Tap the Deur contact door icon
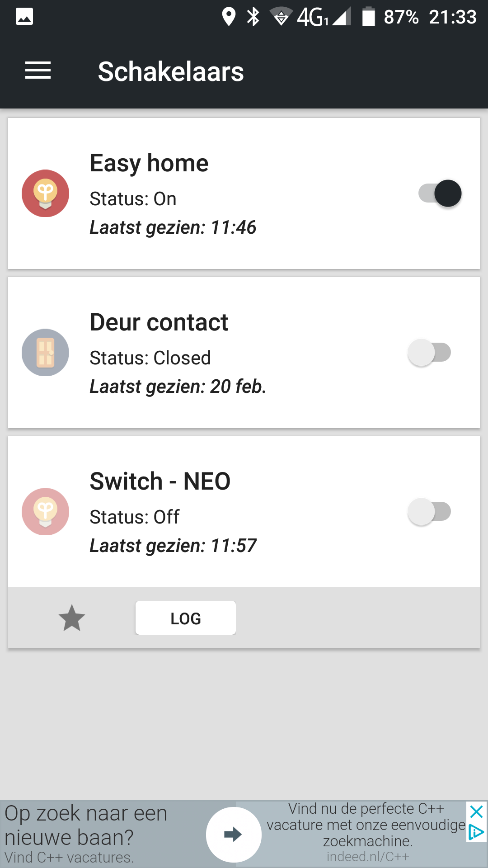This screenshot has width=488, height=868. (x=45, y=353)
